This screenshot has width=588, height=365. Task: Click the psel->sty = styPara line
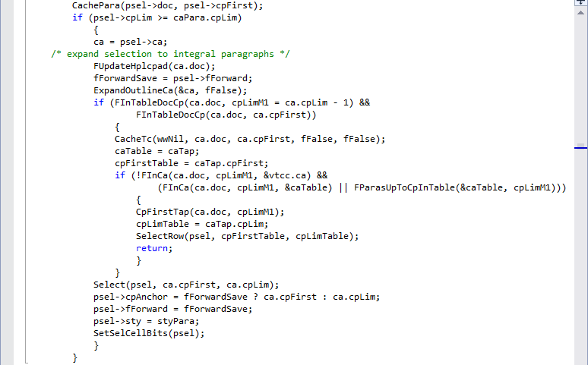click(147, 321)
